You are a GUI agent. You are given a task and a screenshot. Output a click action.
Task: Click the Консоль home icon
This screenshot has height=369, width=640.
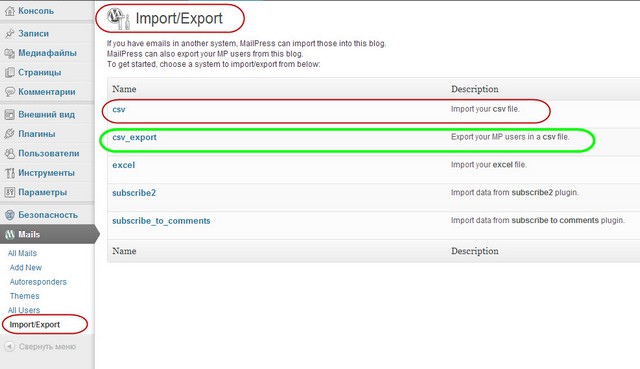[9, 11]
